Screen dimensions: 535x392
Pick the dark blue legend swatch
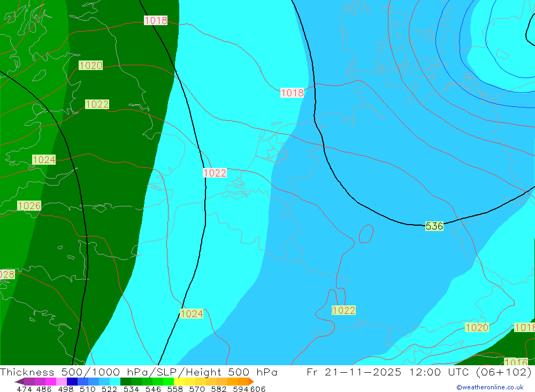(x=72, y=382)
